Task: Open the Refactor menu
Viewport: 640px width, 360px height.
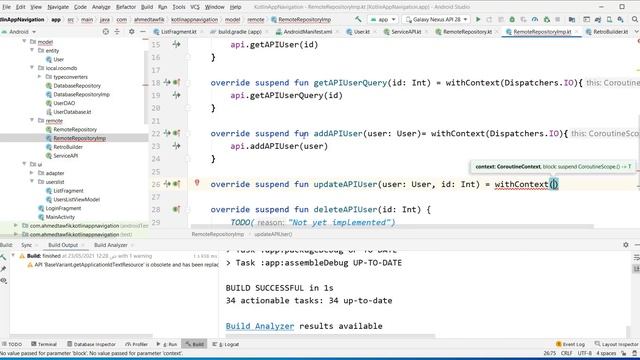Action: 126,7
